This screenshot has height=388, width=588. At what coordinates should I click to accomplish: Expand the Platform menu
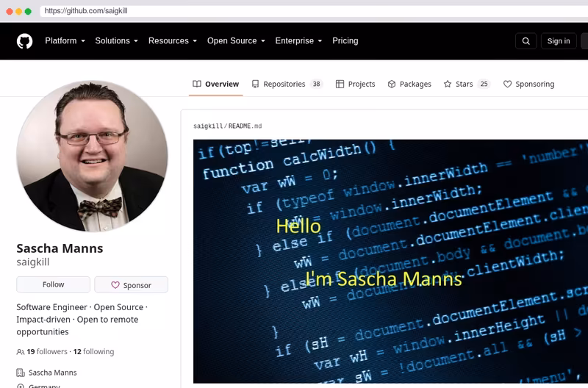(x=65, y=41)
